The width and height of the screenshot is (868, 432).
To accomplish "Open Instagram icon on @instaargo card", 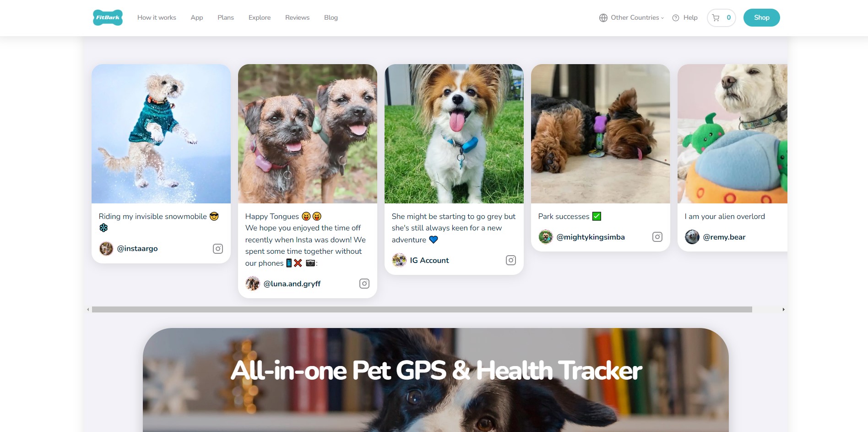I will (218, 248).
